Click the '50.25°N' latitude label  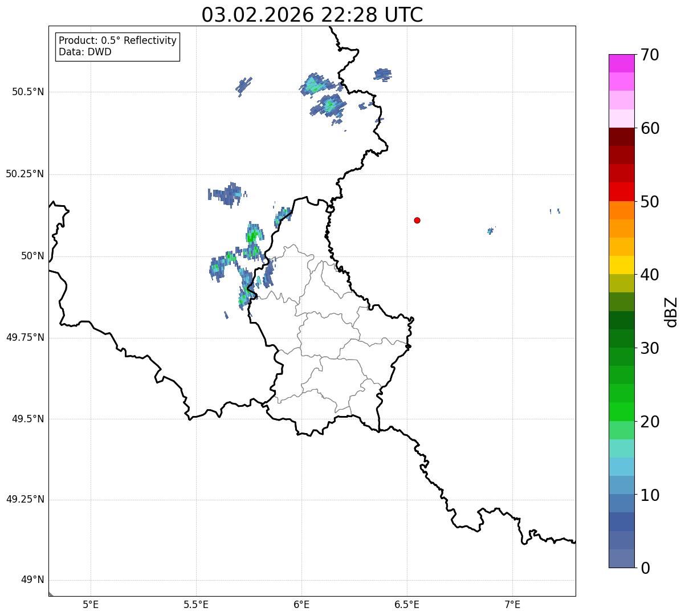[x=25, y=174]
